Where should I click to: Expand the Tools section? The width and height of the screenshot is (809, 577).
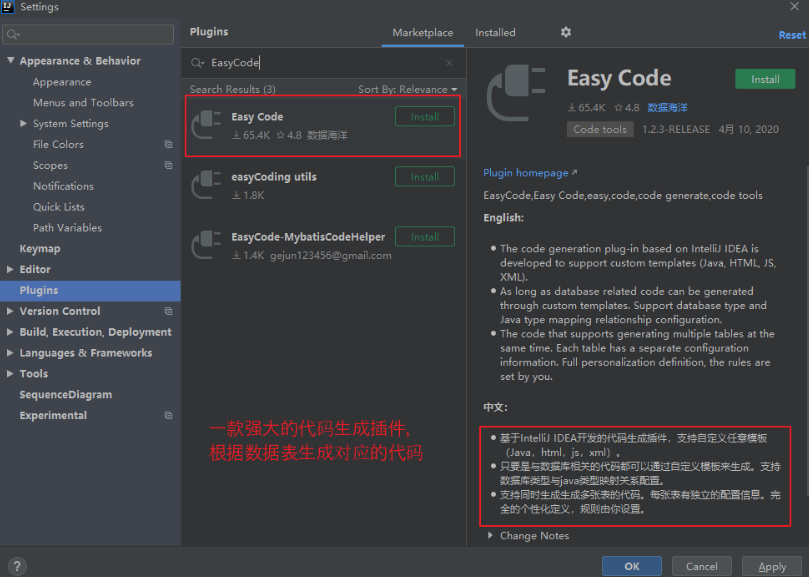pyautogui.click(x=10, y=374)
